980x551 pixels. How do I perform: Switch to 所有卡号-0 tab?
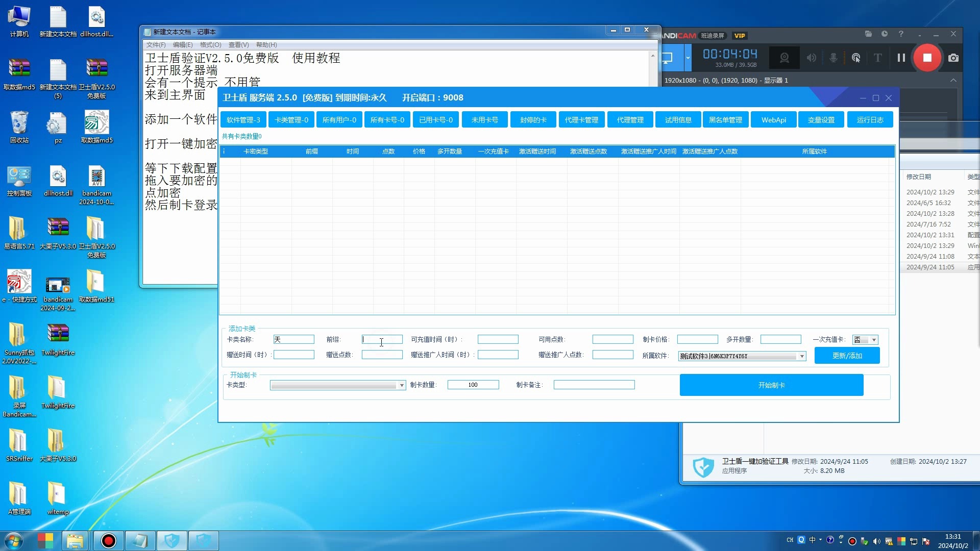coord(387,120)
